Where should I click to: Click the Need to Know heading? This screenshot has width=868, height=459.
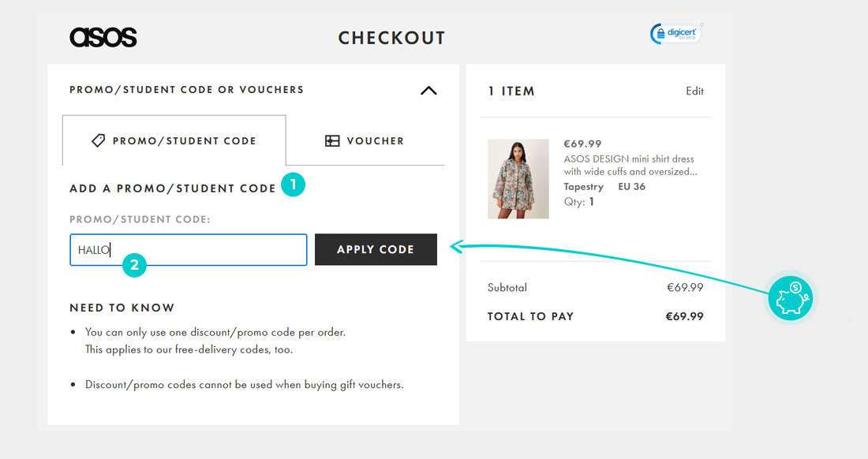click(122, 308)
